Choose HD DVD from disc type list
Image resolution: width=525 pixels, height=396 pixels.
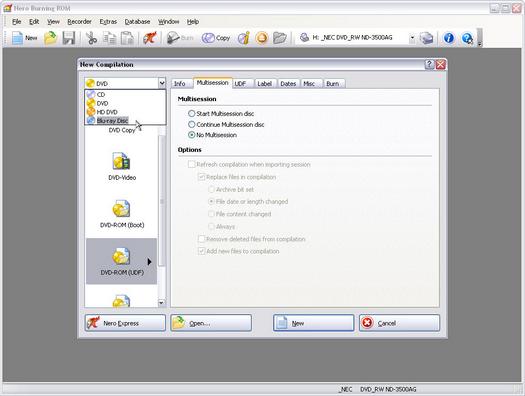pos(125,112)
